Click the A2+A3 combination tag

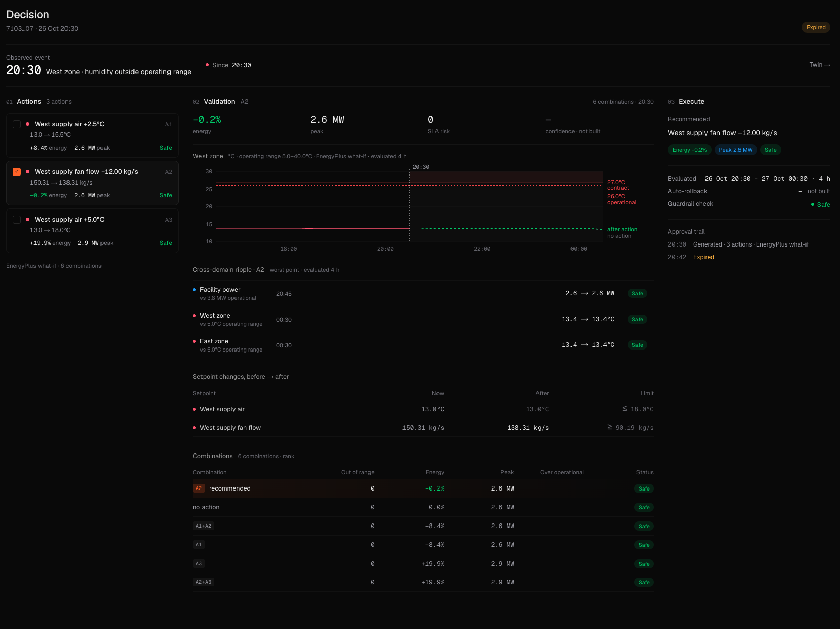coord(204,582)
